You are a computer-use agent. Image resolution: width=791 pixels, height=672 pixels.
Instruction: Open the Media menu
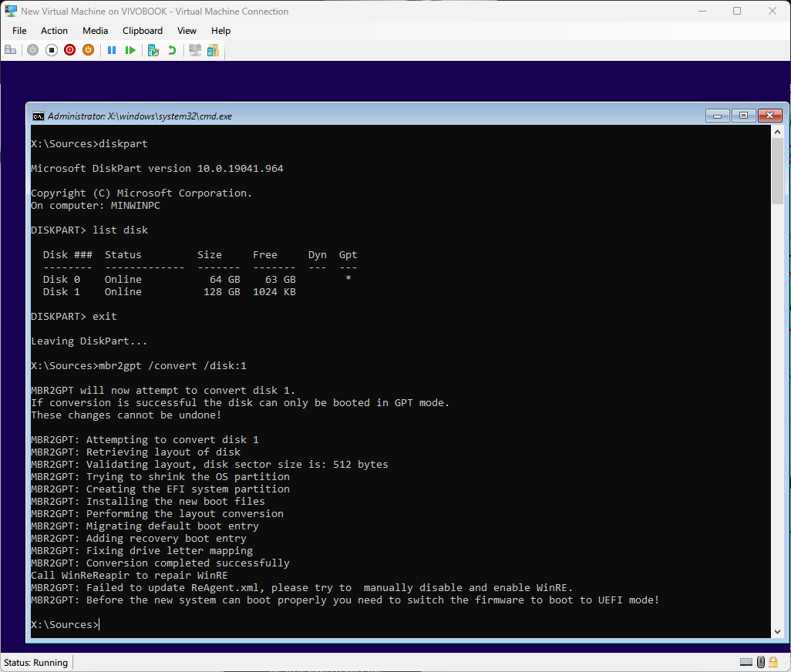[x=95, y=31]
